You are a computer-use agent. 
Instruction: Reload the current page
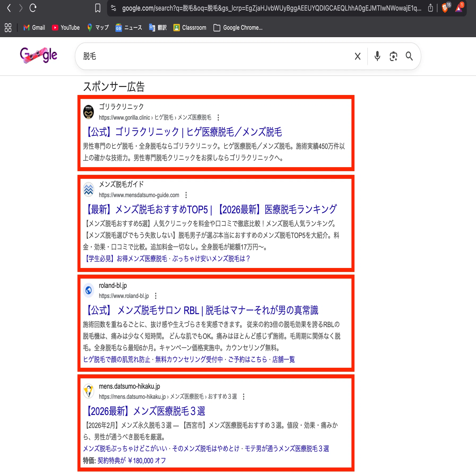(x=33, y=8)
